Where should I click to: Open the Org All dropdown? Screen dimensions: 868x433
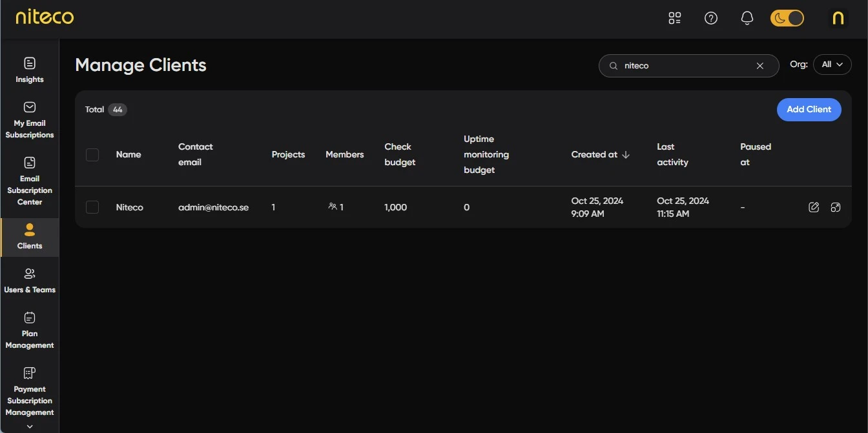[832, 65]
